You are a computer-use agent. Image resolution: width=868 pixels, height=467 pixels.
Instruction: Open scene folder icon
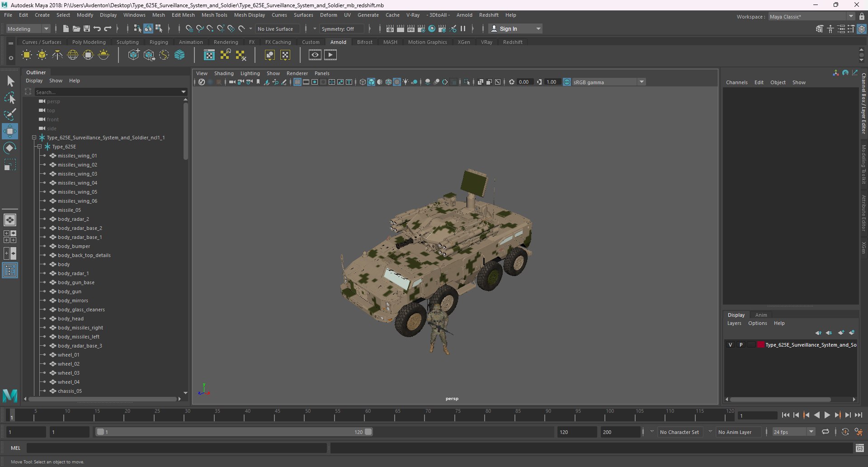[x=76, y=29]
